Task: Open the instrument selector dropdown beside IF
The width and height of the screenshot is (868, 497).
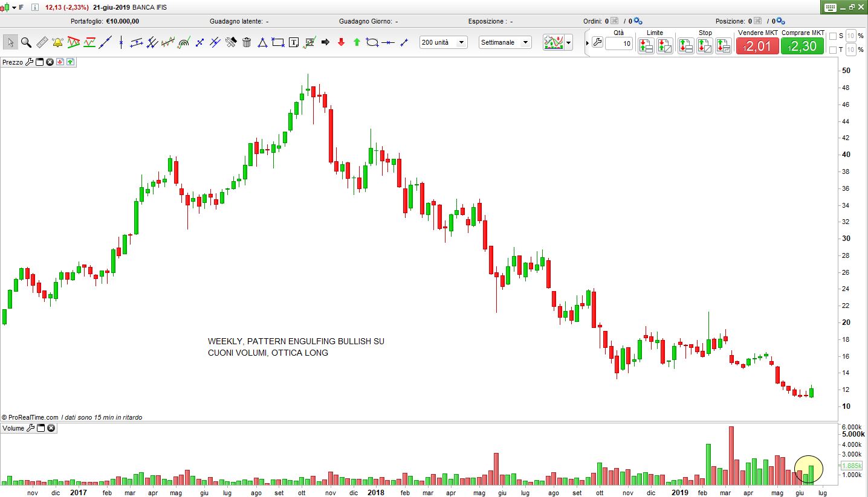Action: [x=15, y=7]
